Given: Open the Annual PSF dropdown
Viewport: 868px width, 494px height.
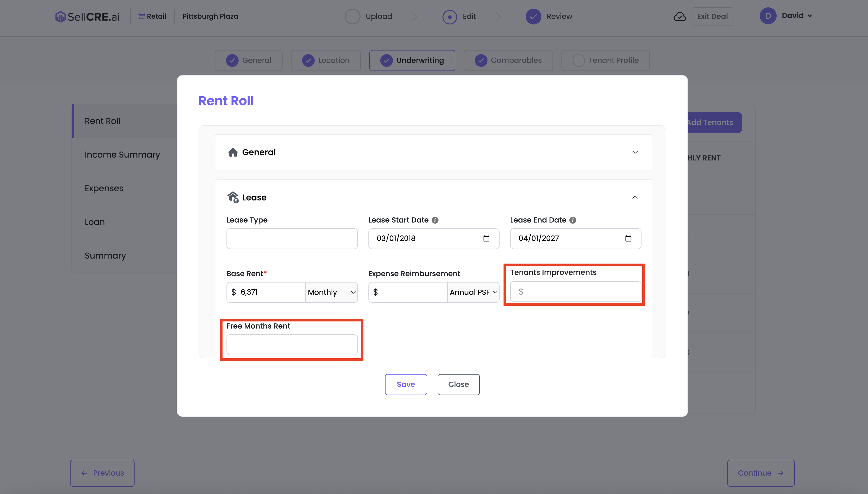Looking at the screenshot, I should point(473,292).
